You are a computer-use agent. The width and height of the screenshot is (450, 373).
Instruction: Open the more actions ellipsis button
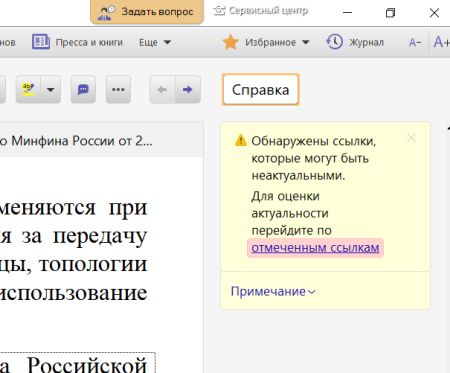(118, 89)
